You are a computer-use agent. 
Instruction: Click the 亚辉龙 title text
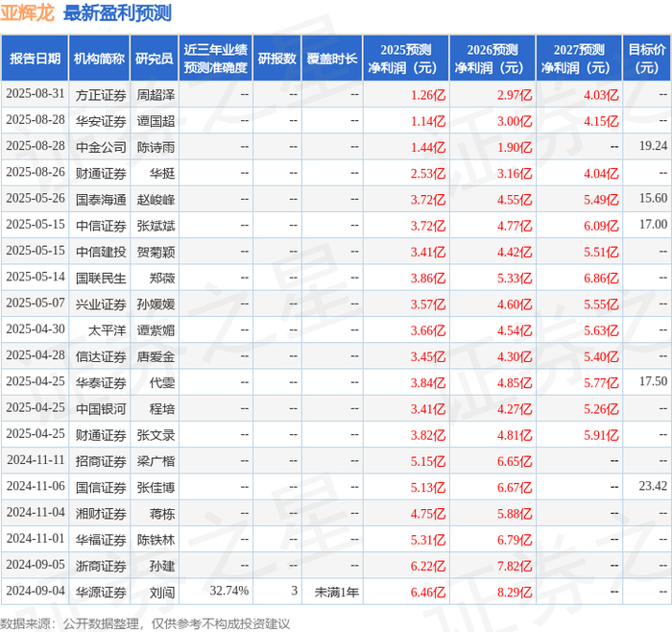tap(27, 12)
